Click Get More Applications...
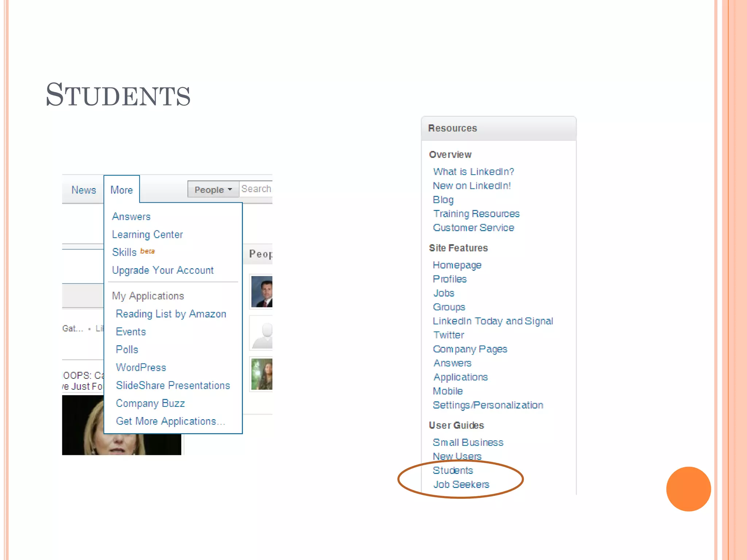The image size is (747, 560). 171,421
